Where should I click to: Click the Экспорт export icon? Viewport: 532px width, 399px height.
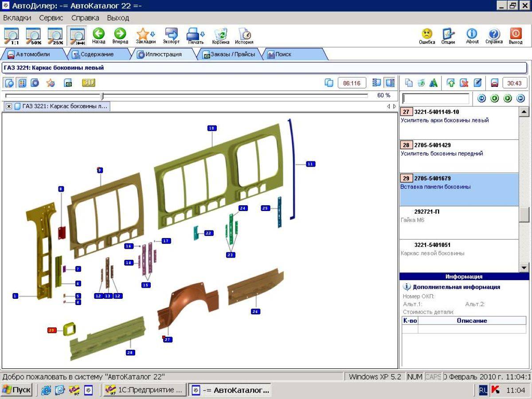click(171, 34)
